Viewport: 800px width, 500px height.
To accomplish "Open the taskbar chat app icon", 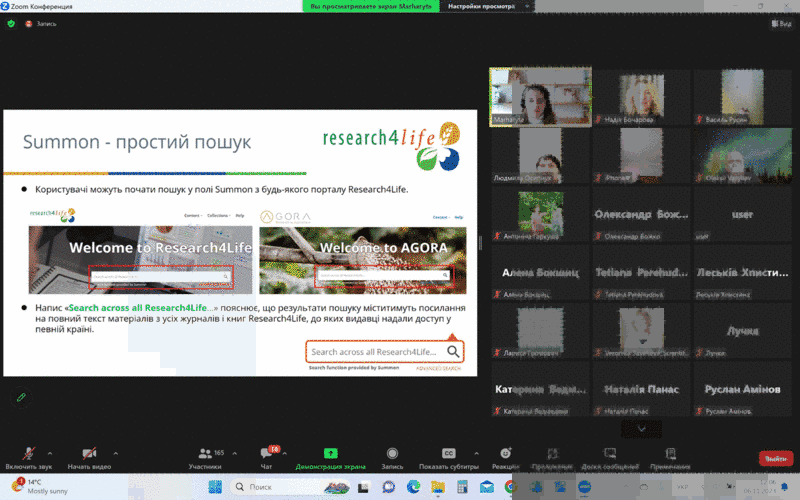I will click(x=389, y=487).
